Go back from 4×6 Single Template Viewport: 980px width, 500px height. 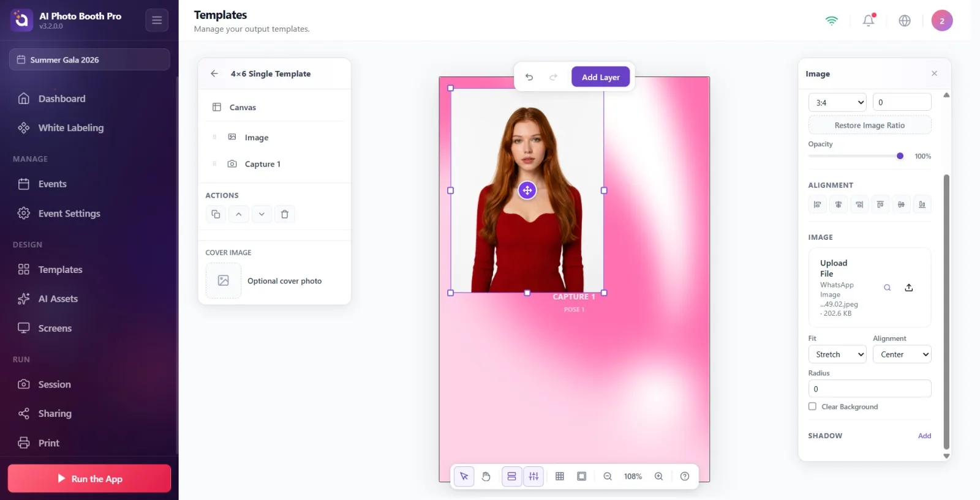click(x=214, y=73)
